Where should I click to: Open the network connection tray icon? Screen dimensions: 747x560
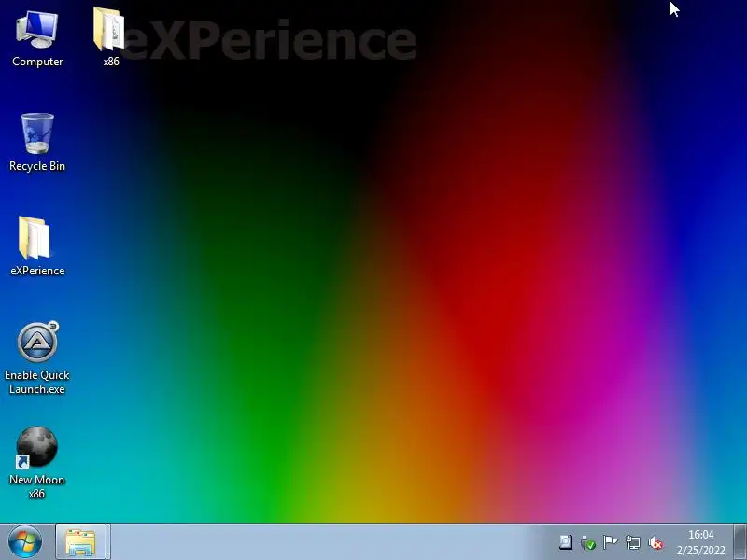pos(633,542)
